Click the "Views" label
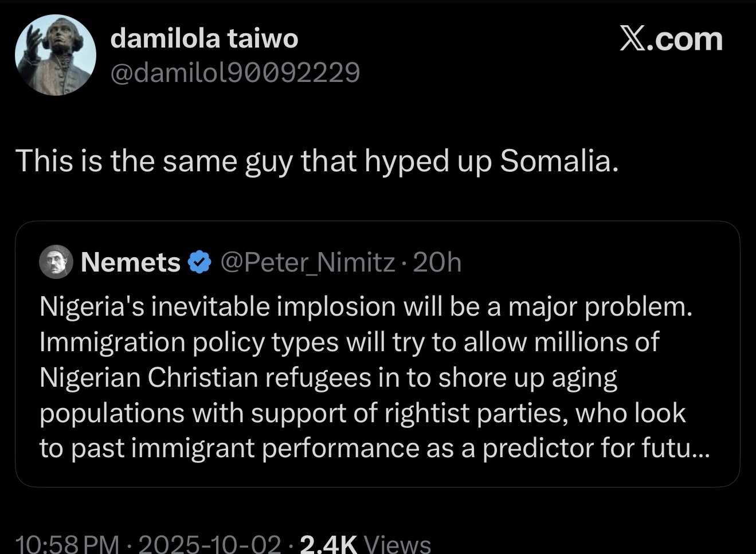 pos(397,544)
